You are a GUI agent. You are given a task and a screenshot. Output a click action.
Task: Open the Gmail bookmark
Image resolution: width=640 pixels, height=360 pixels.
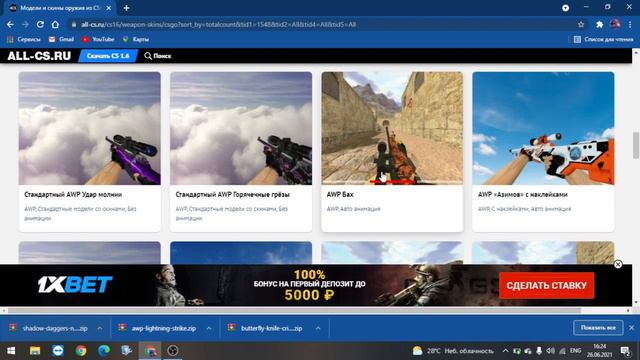61,39
